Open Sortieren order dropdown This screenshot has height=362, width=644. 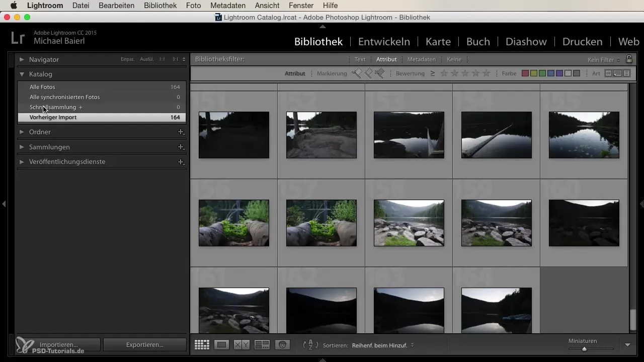382,345
